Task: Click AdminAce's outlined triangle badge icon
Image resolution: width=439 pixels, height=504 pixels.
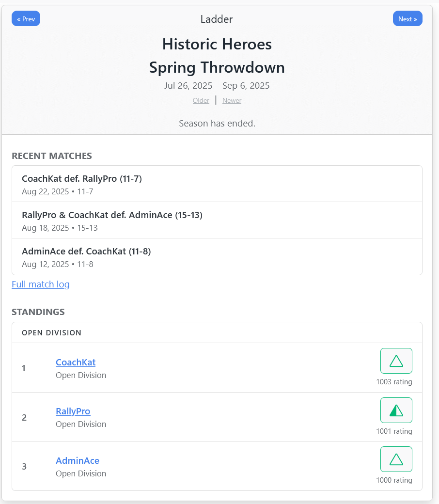Action: [x=396, y=459]
